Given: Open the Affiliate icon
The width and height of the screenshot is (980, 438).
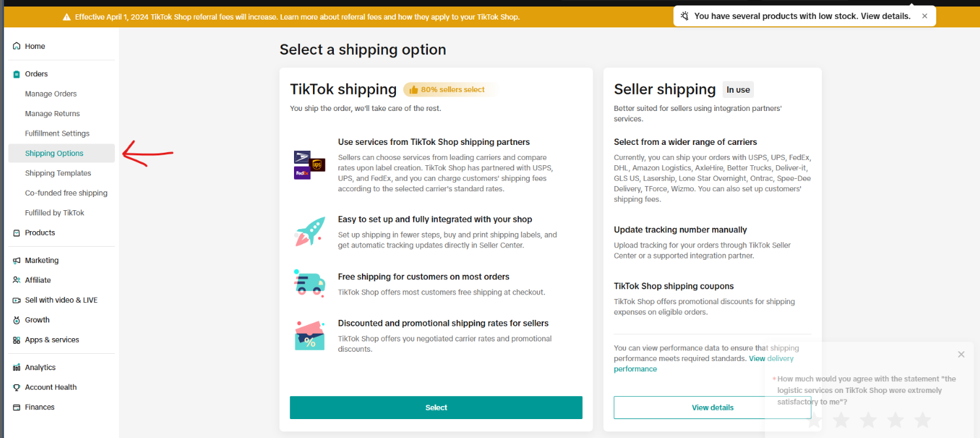Looking at the screenshot, I should 15,279.
